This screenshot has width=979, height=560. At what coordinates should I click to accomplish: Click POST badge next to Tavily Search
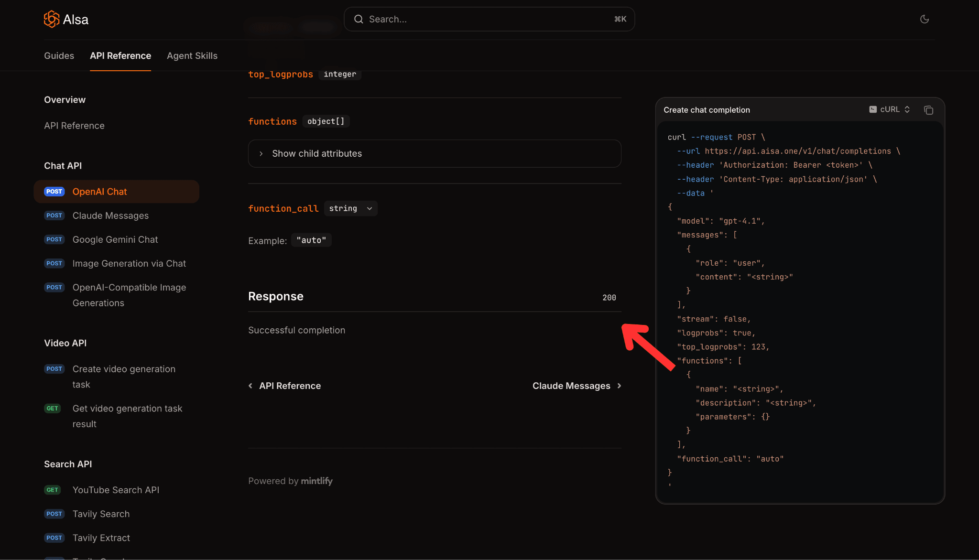(54, 514)
